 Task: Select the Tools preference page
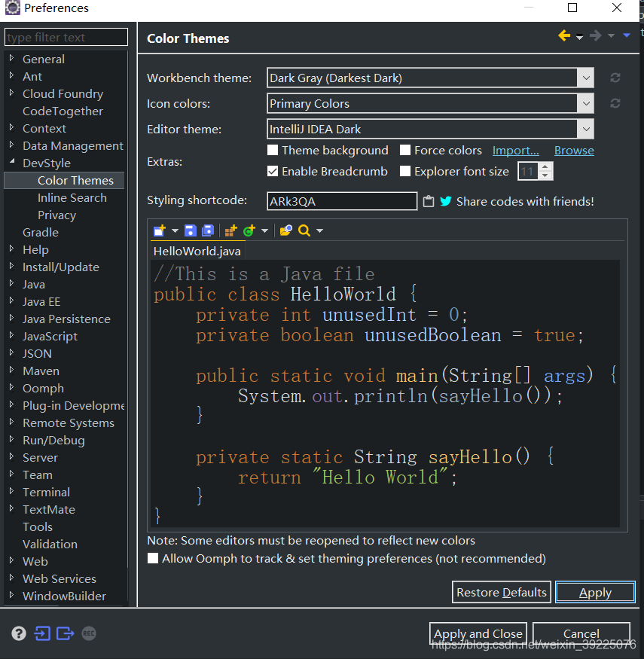38,526
